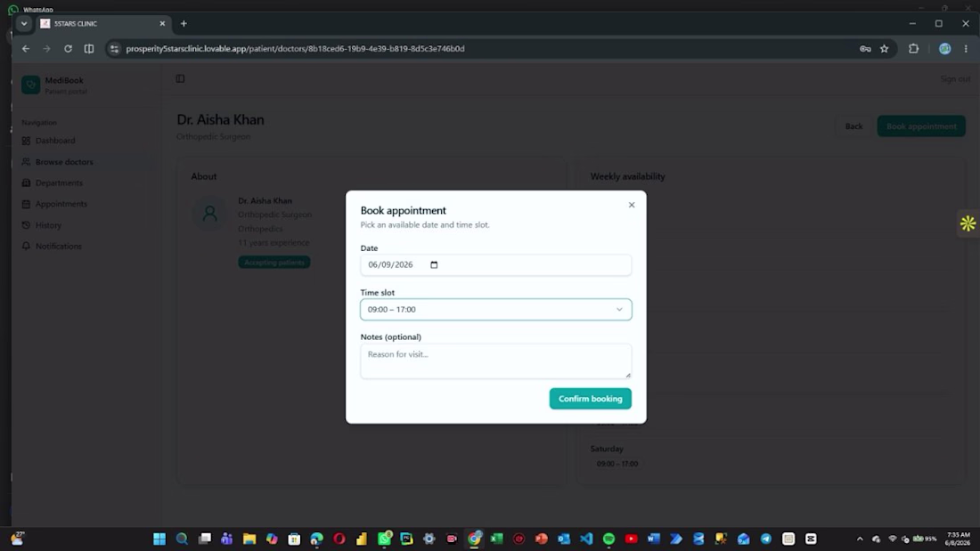
Task: View site information icon in address bar
Action: point(114,49)
